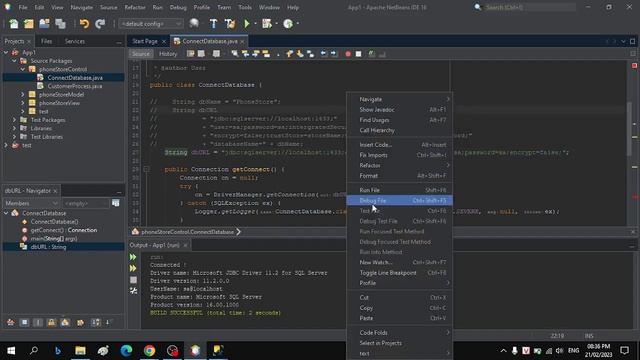Undo the last edit via toolbar
The width and height of the screenshot is (640, 360).
pos(84,24)
